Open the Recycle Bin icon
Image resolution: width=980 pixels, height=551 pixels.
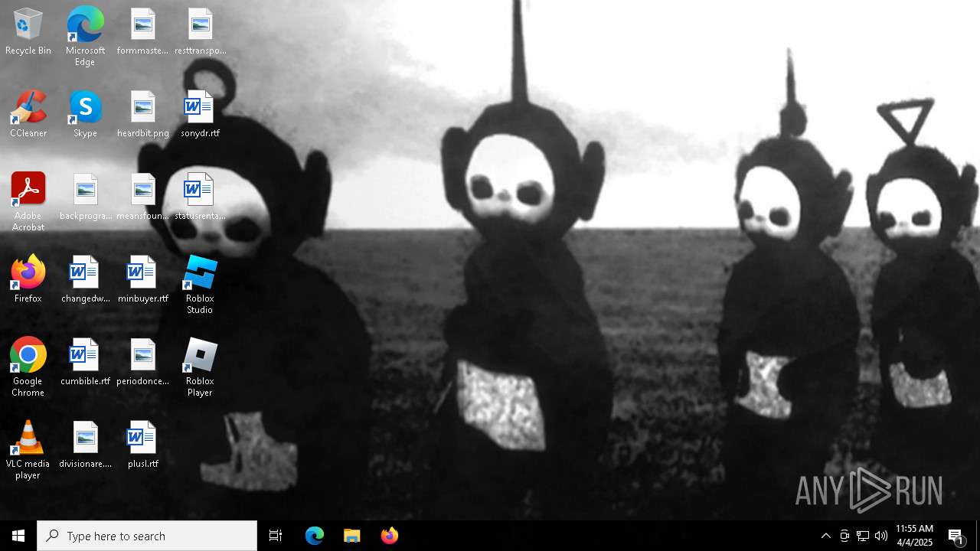pos(28,32)
